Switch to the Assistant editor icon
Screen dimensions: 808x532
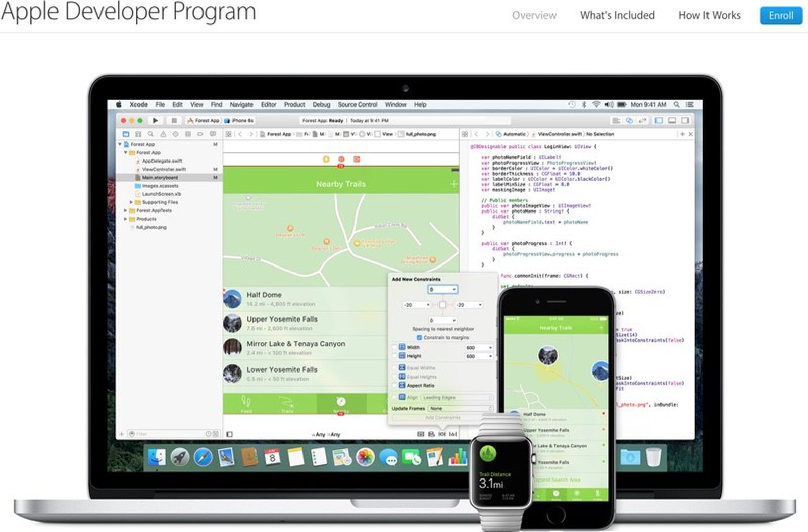[629, 121]
